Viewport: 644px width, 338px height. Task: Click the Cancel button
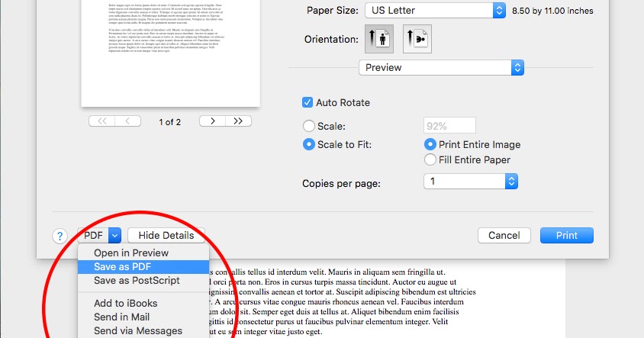[504, 235]
